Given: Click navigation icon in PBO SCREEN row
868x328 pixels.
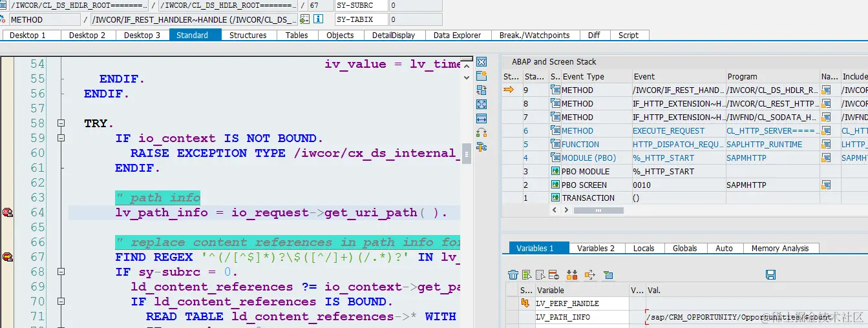Looking at the screenshot, I should pos(826,185).
